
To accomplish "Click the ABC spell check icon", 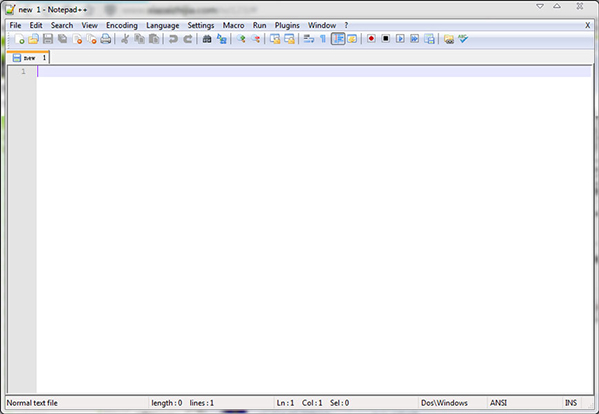I will click(463, 39).
